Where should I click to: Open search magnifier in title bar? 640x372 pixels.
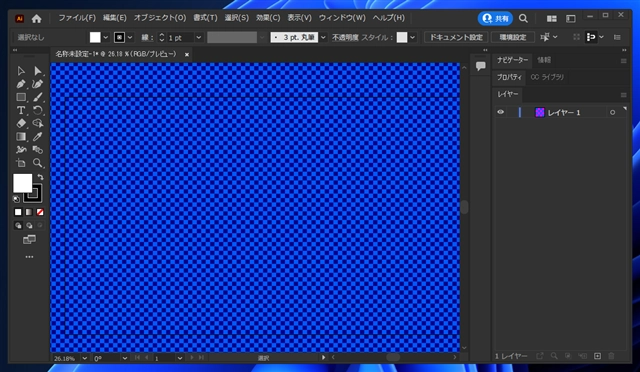point(523,18)
